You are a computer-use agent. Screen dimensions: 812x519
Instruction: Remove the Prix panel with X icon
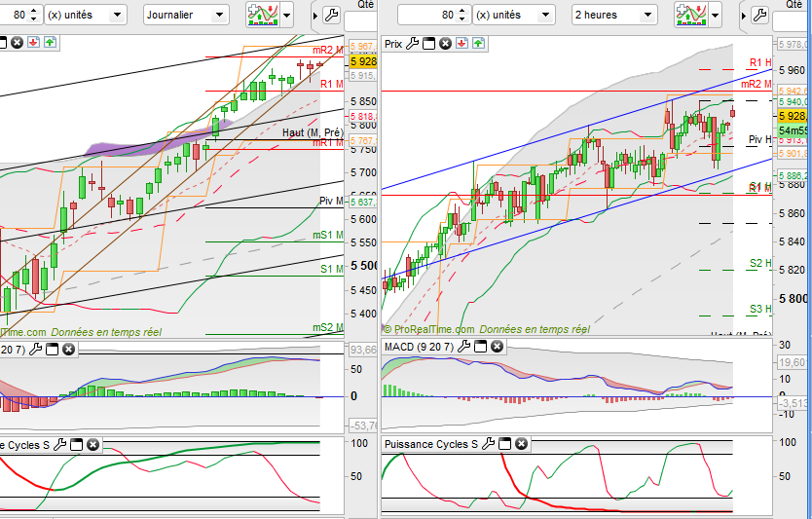coord(445,44)
